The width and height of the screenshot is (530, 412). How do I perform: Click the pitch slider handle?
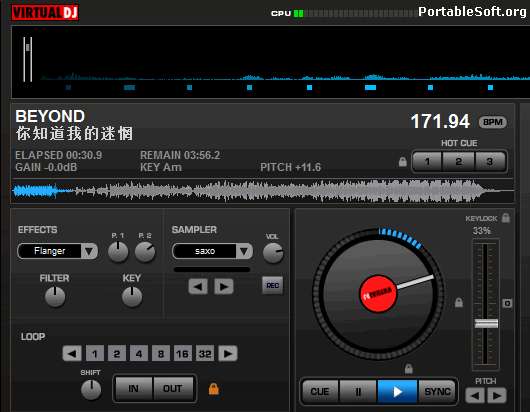point(486,323)
